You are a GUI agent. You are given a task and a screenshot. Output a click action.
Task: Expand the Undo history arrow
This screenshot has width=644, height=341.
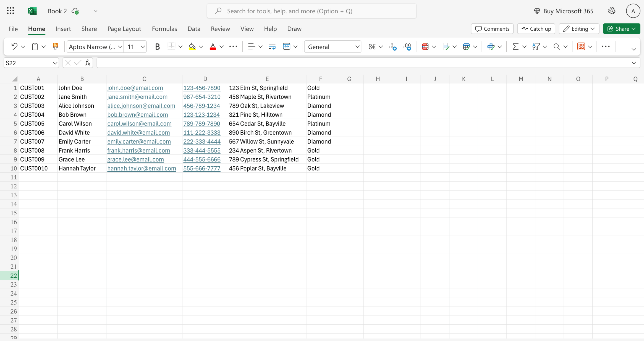point(23,47)
